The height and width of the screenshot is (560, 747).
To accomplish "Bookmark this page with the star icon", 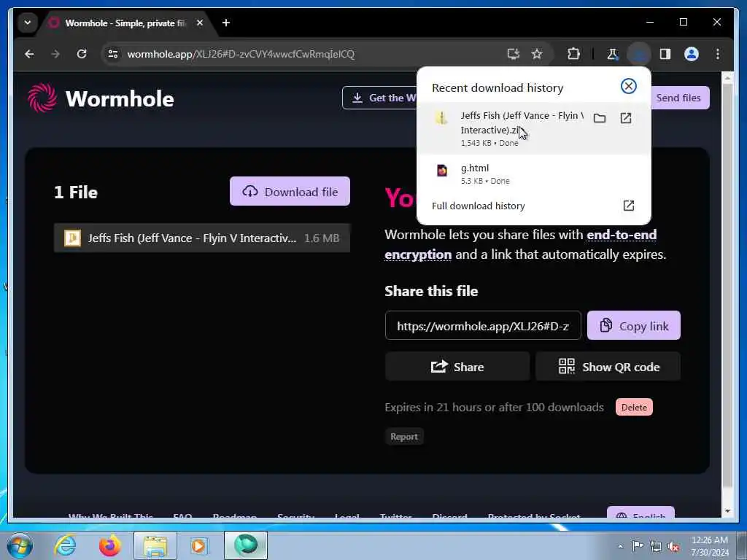I will click(x=537, y=54).
